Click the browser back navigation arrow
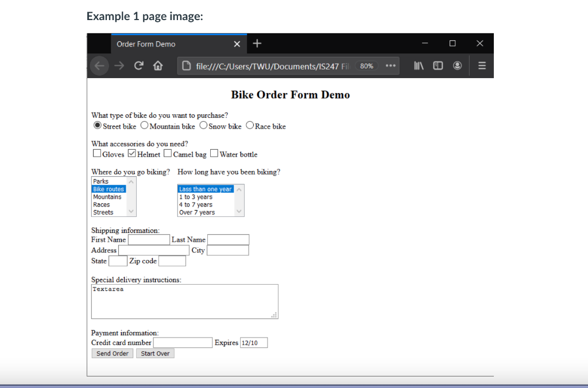 99,66
